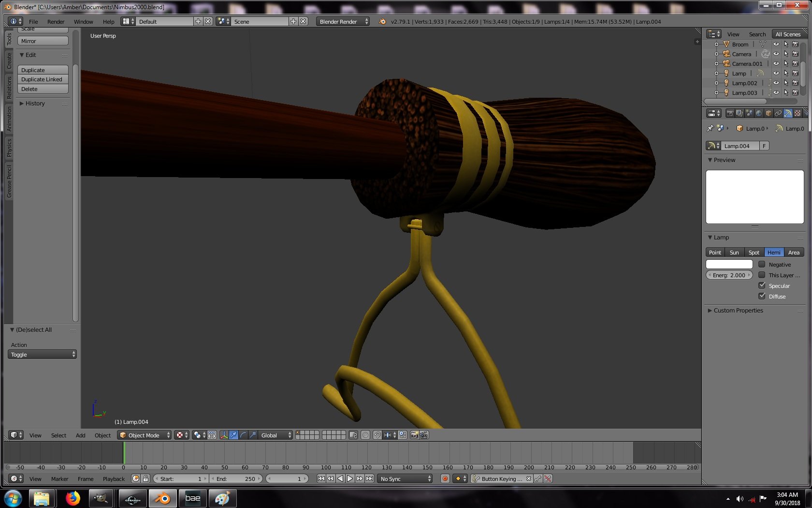Screen dimensions: 812x508
Task: Collapse the Edit panel in tool shelf
Action: pos(22,55)
